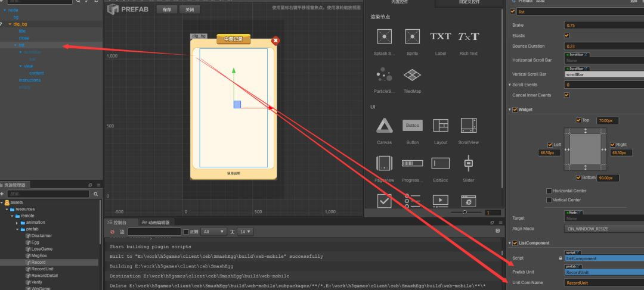Select the Layout UI control icon

pyautogui.click(x=440, y=126)
